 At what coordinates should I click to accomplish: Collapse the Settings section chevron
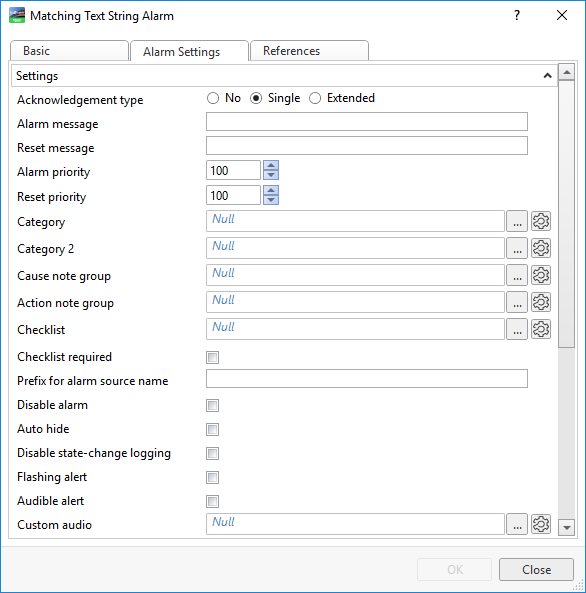547,76
